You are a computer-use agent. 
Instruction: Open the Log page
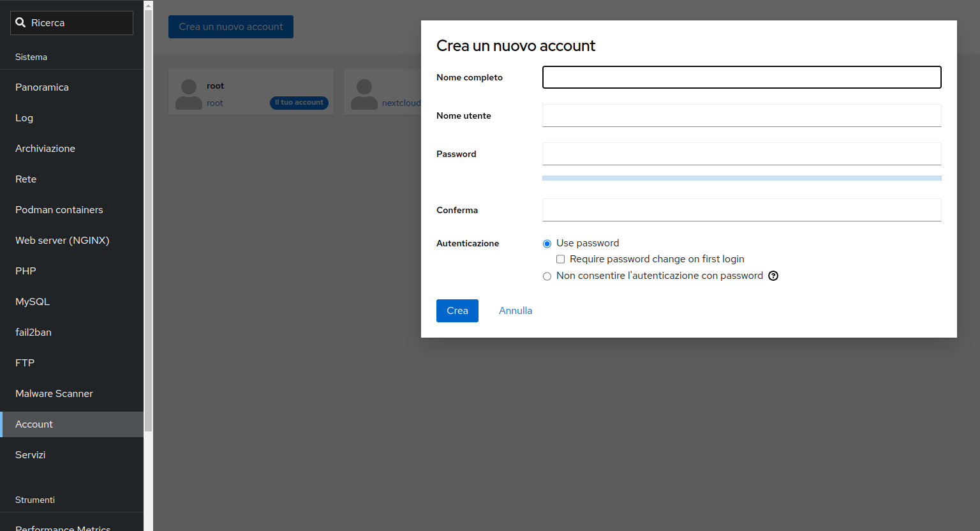(71, 118)
